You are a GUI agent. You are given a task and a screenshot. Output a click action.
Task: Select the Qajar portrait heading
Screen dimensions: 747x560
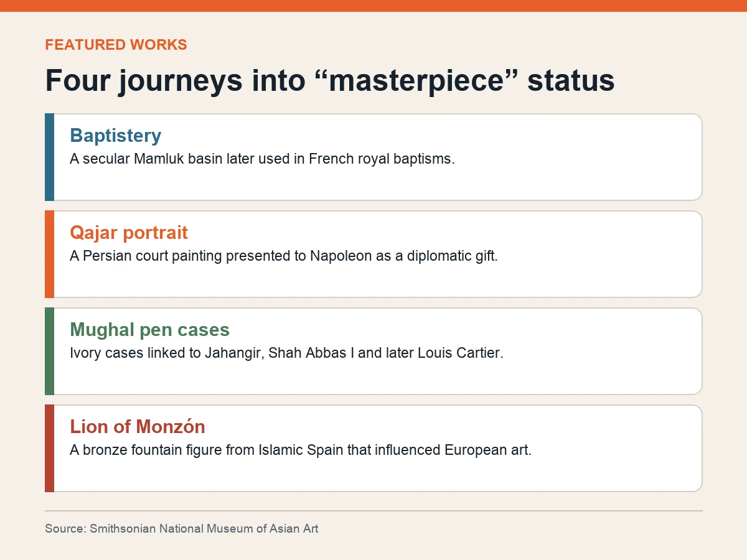tap(129, 233)
